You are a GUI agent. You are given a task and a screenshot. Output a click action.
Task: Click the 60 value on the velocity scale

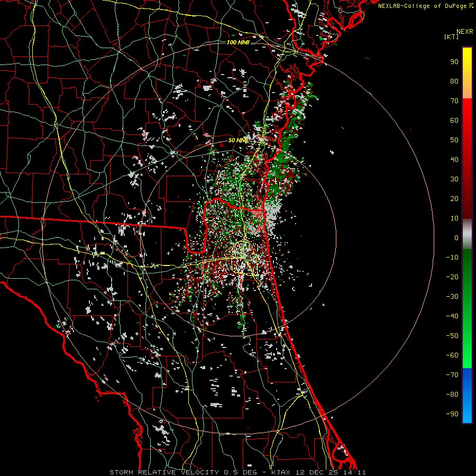pos(454,120)
